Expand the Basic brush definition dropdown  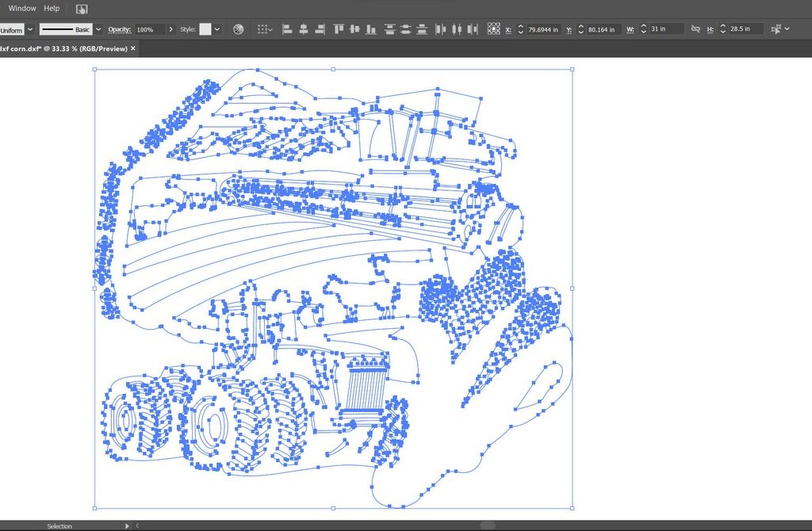coord(98,29)
